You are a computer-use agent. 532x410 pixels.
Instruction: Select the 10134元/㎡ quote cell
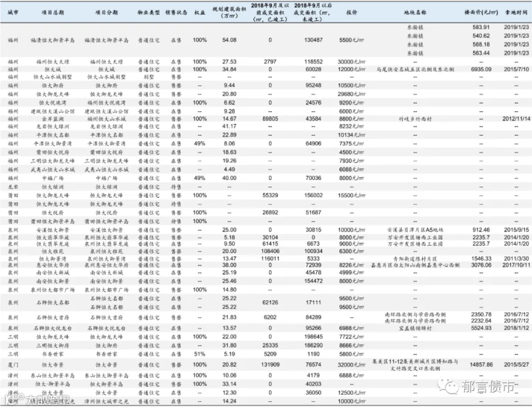tap(352, 135)
